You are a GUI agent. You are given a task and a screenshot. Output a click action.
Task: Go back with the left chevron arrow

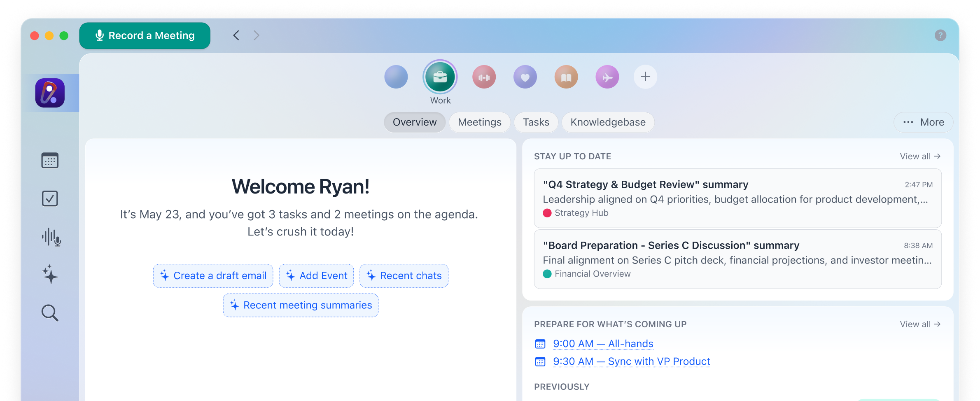click(236, 35)
